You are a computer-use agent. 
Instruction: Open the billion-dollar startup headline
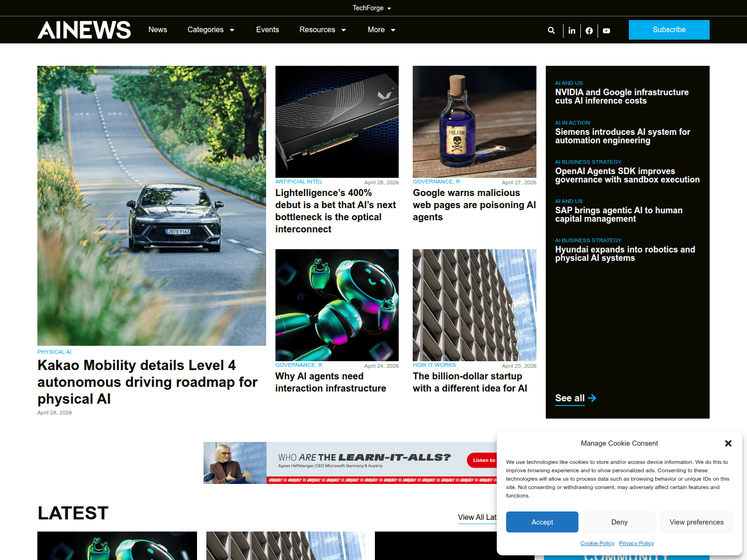[470, 382]
